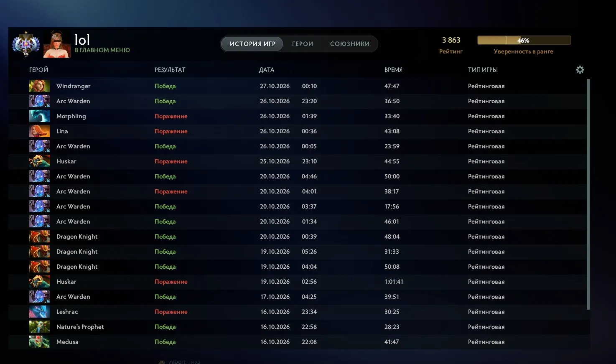Click Поражение result in the Morphling row
616x364 pixels.
click(171, 116)
